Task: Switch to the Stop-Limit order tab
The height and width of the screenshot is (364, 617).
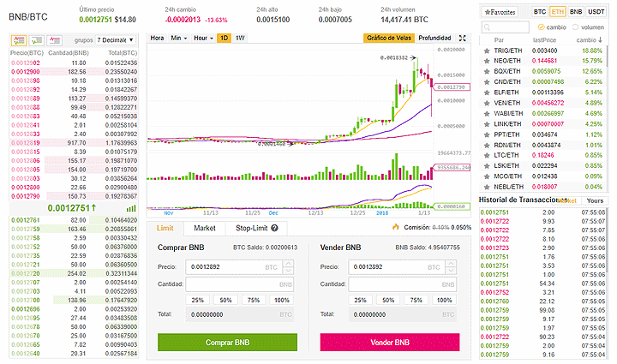Action: 256,229
